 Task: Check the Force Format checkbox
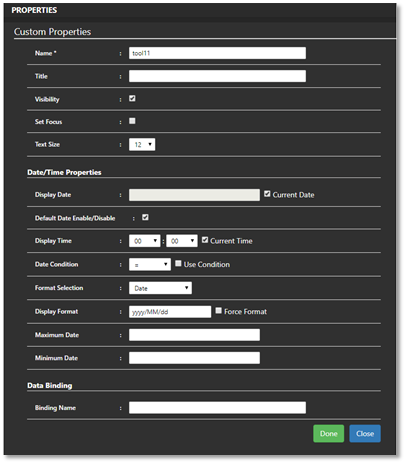coord(218,311)
